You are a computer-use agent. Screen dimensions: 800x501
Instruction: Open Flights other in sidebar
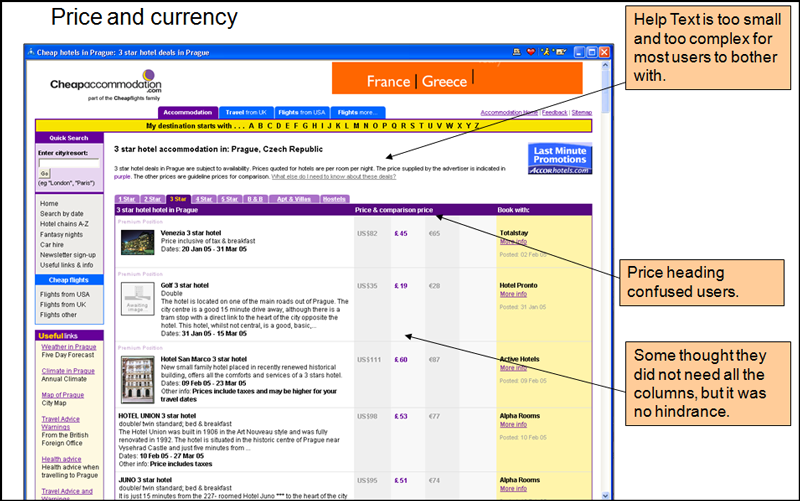pyautogui.click(x=58, y=315)
